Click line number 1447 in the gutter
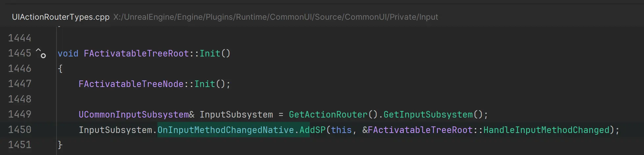The height and width of the screenshot is (155, 644). [x=20, y=84]
